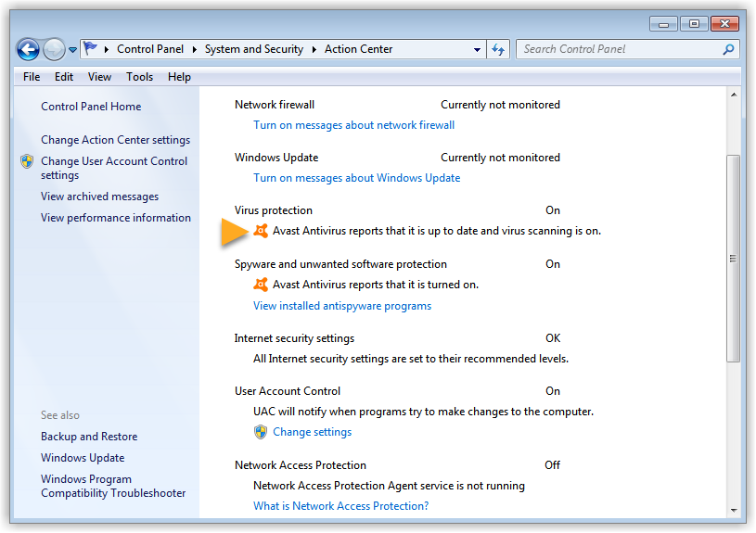Close the Action Center window
This screenshot has height=533, width=756.
pyautogui.click(x=724, y=23)
